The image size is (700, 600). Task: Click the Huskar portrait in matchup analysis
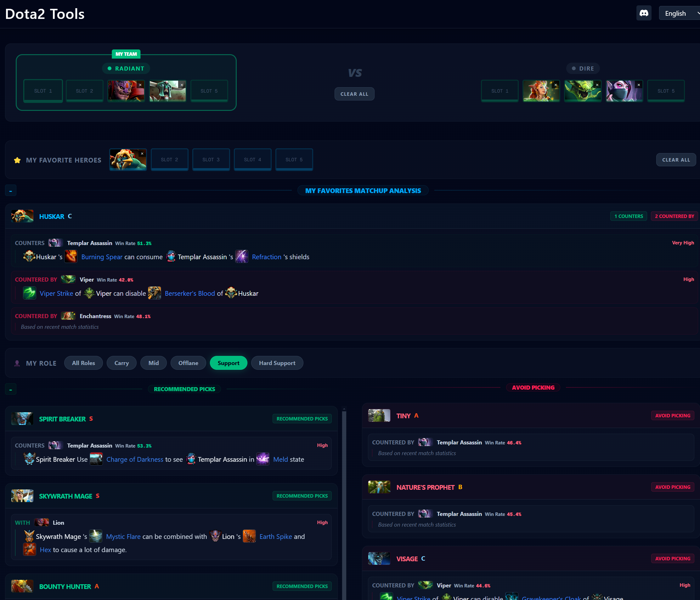[22, 216]
